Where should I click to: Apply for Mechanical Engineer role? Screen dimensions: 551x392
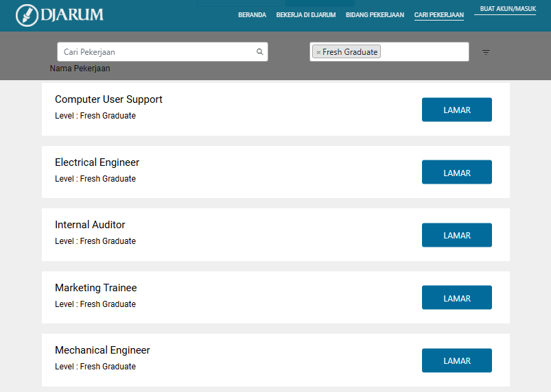pyautogui.click(x=456, y=360)
